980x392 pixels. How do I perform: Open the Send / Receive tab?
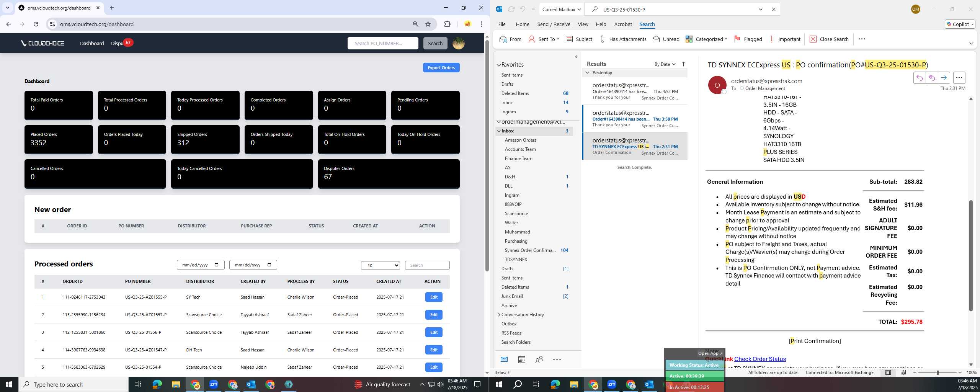pos(554,24)
